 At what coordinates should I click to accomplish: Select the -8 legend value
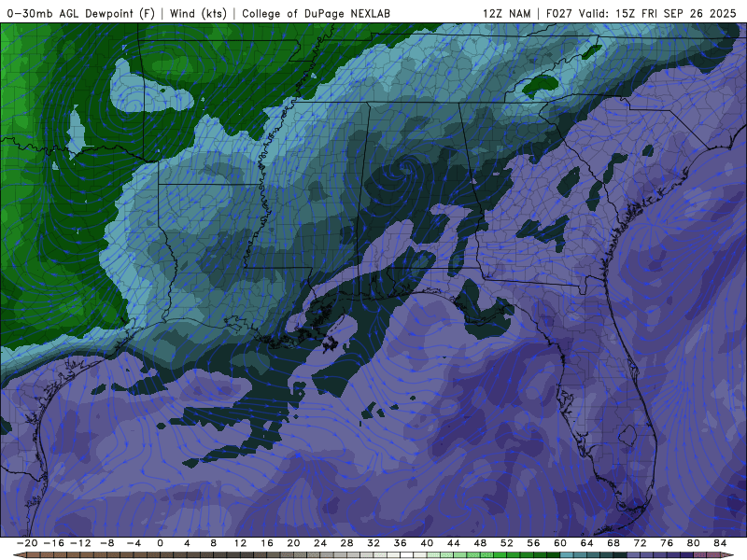(106, 543)
